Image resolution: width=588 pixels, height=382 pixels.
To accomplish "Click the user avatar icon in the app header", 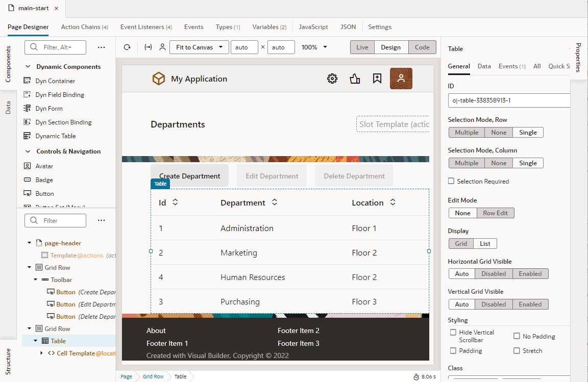I will point(401,79).
